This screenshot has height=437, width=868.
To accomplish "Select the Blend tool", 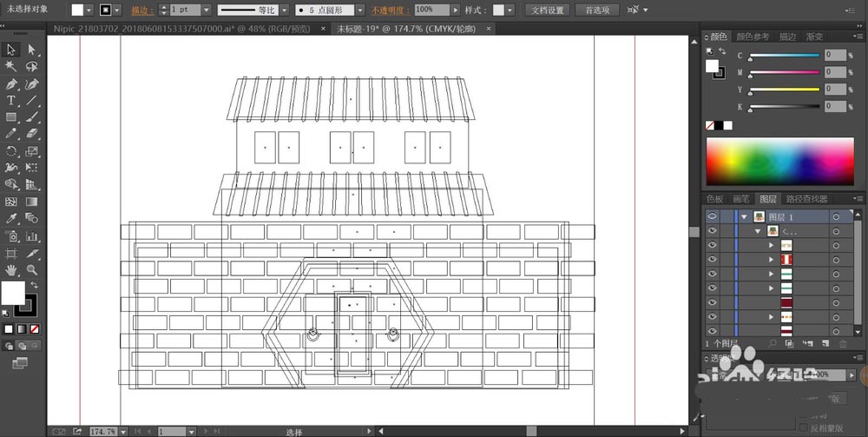I will point(32,218).
